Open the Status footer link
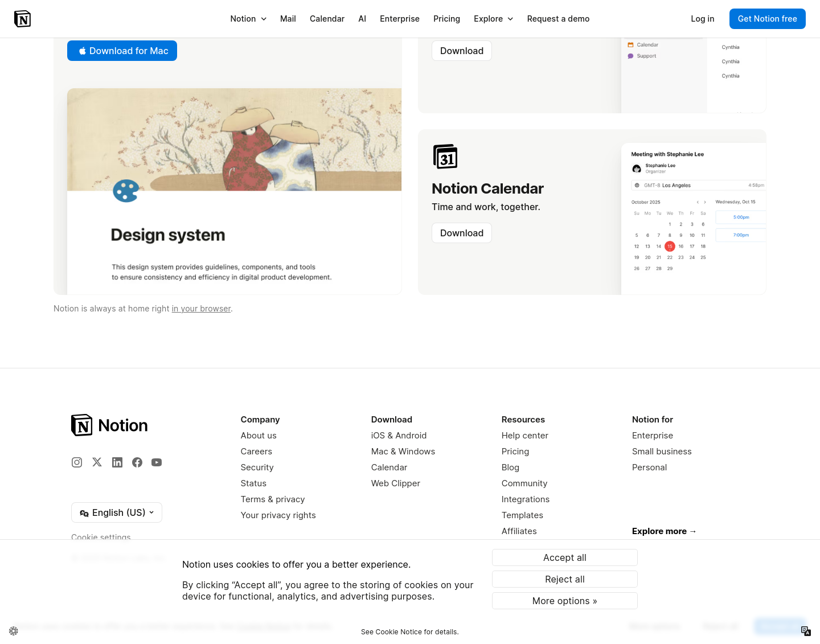Viewport: 820px width, 644px height. pyautogui.click(x=253, y=483)
